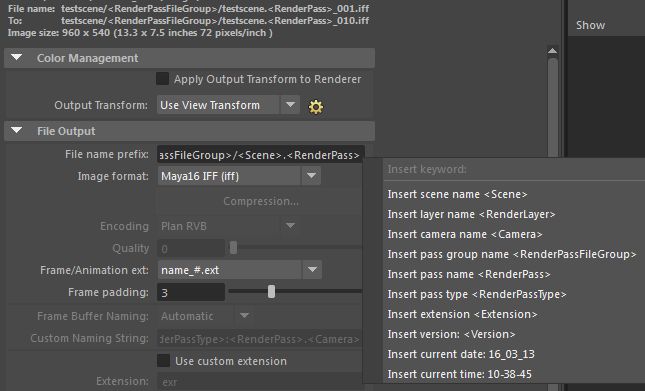The height and width of the screenshot is (391, 645).
Task: Collapse the Color Management section
Action: click(x=16, y=58)
